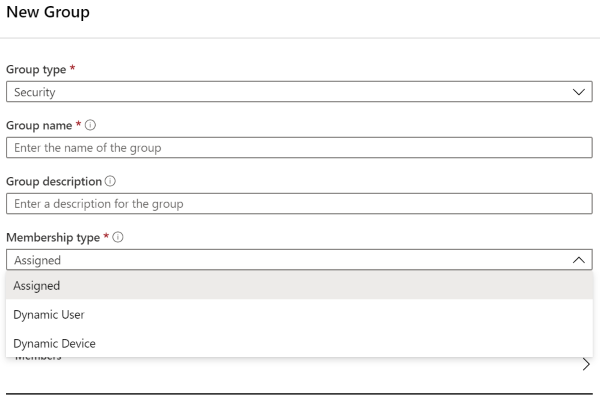
Task: Collapse the Membership type chevron arrow
Action: click(579, 260)
